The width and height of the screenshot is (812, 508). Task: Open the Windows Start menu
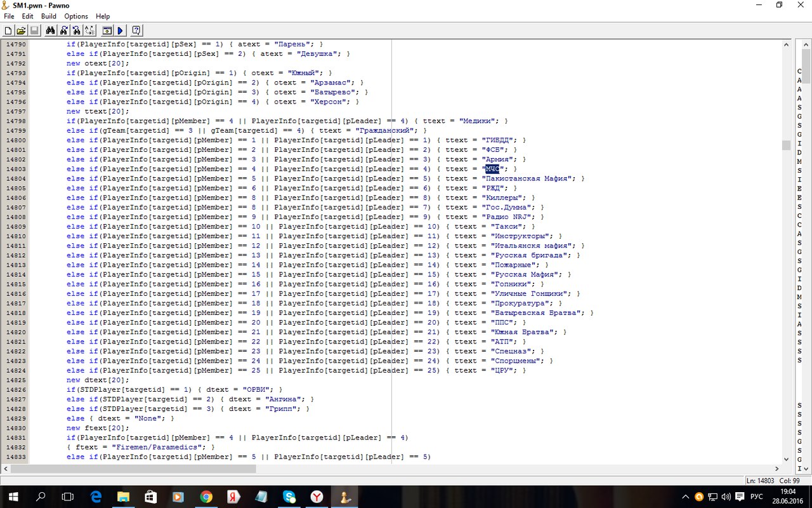point(13,497)
